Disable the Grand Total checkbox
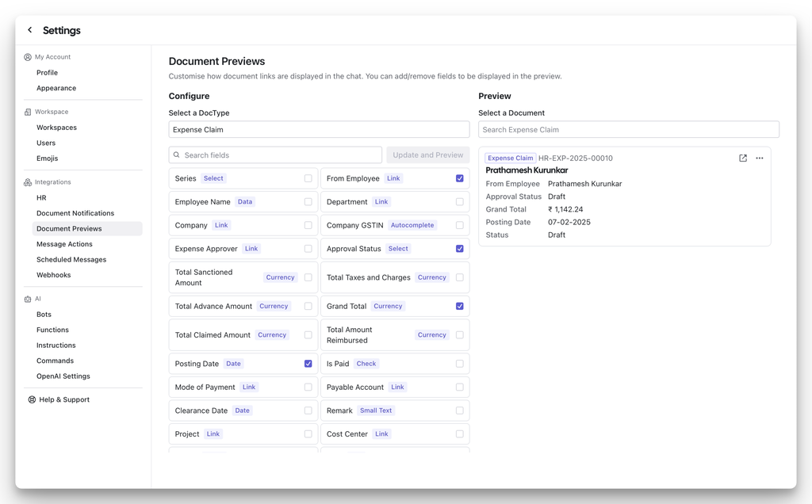The image size is (812, 504). click(x=459, y=306)
